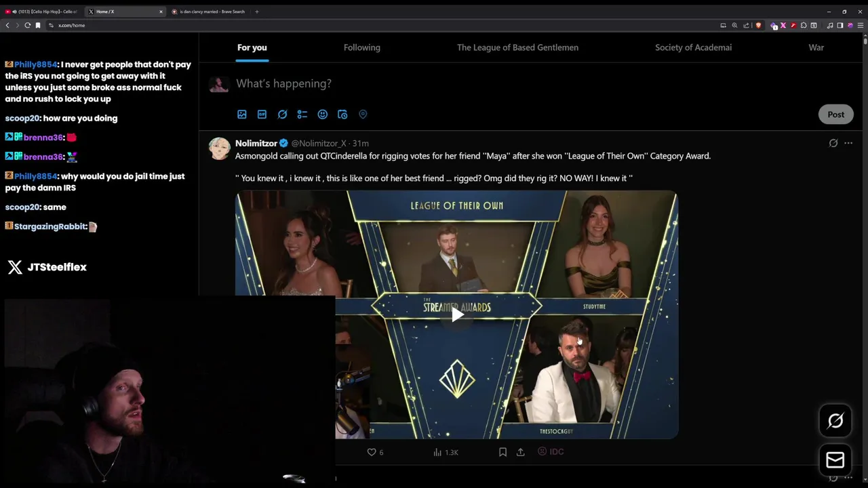Open the browser hamburger menu
868x488 pixels.
coord(861,25)
